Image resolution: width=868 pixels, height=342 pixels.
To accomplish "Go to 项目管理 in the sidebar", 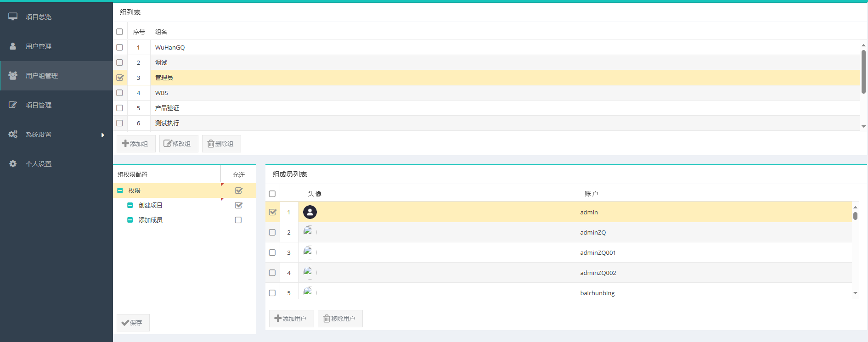I will 39,105.
